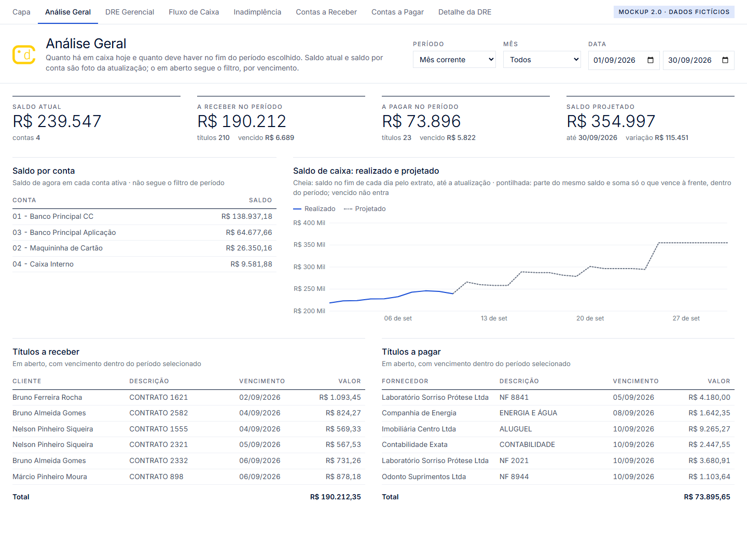This screenshot has height=560, width=747.
Task: Select the row 02 - Maquininha de Cartão
Action: click(x=144, y=248)
